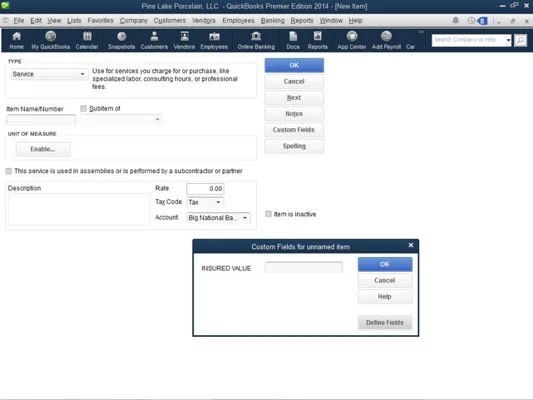The height and width of the screenshot is (400, 533).
Task: Close the Custom Fields dialog
Action: [411, 245]
